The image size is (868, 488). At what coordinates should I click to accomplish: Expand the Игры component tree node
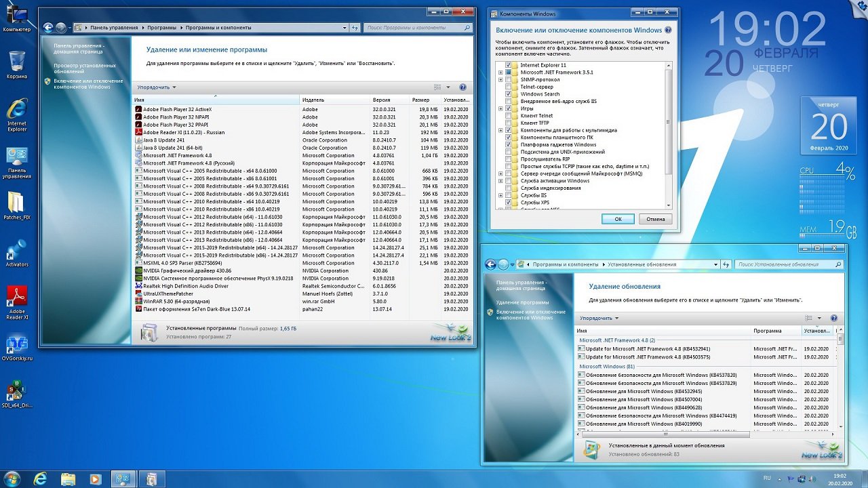500,108
